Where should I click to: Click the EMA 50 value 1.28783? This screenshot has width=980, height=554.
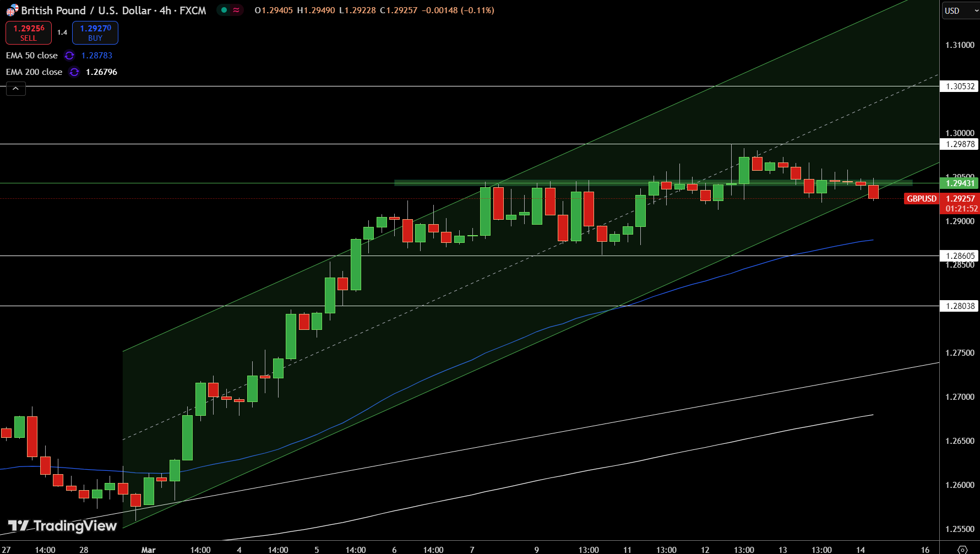click(x=97, y=56)
